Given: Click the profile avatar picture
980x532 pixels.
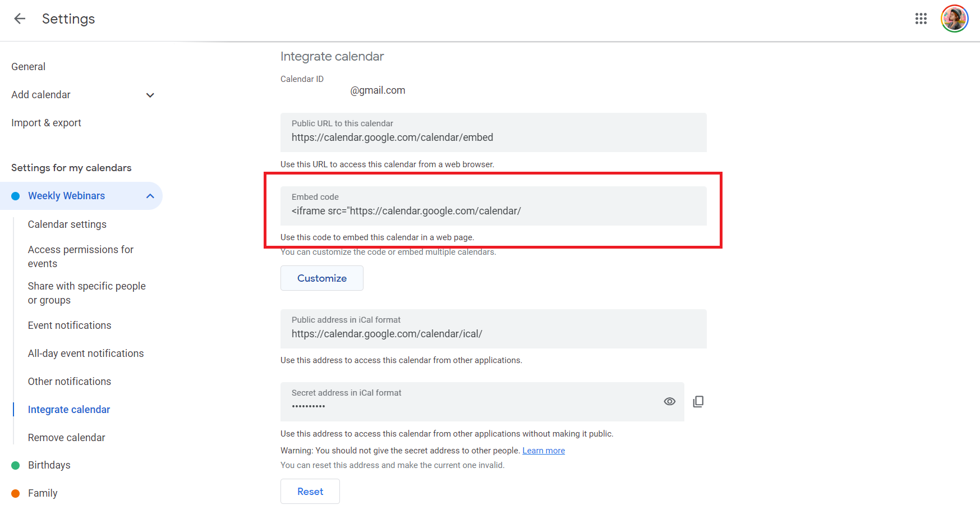Looking at the screenshot, I should (x=954, y=19).
